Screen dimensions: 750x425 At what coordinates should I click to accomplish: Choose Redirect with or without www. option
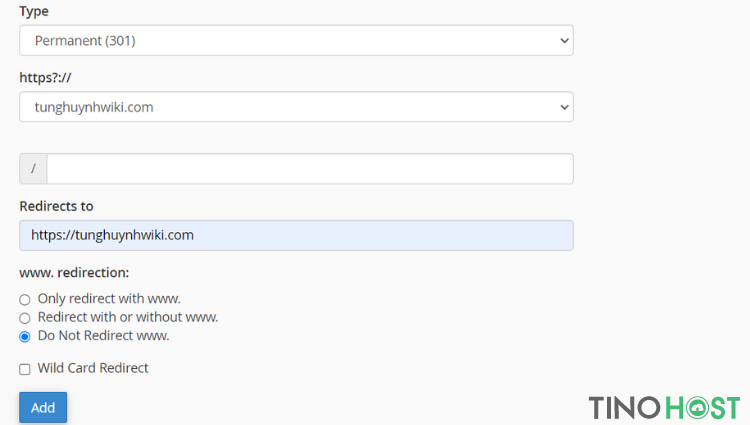25,318
